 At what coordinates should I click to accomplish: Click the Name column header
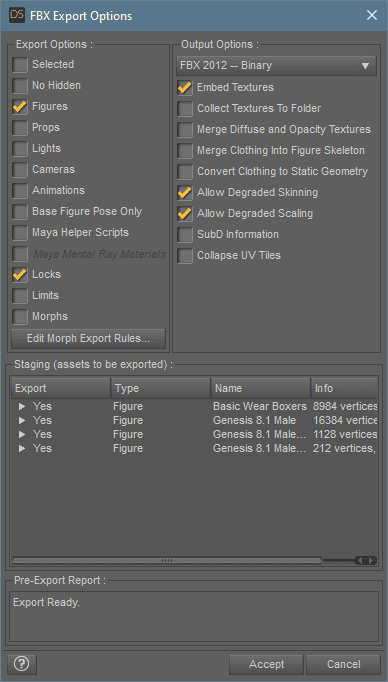tap(261, 388)
